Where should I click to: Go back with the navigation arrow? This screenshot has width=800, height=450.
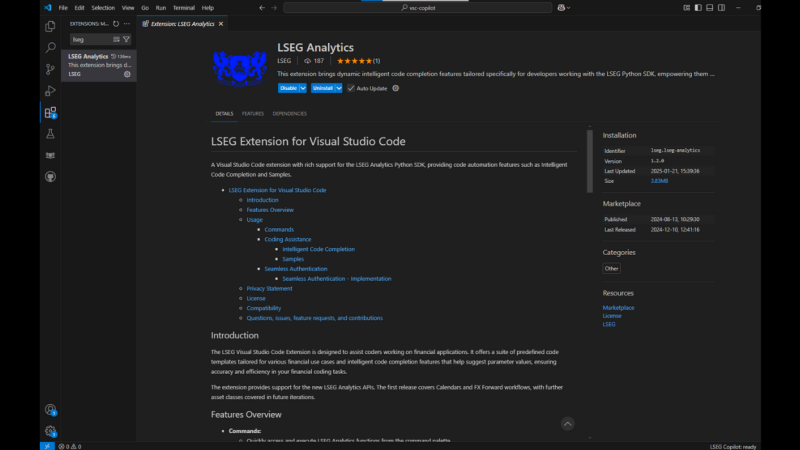click(262, 8)
